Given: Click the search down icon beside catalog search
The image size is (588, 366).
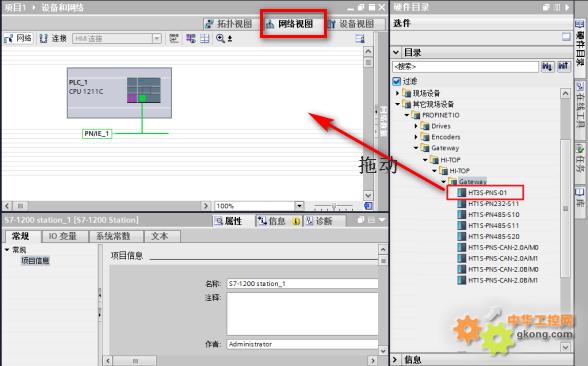Looking at the screenshot, I should click(x=547, y=67).
